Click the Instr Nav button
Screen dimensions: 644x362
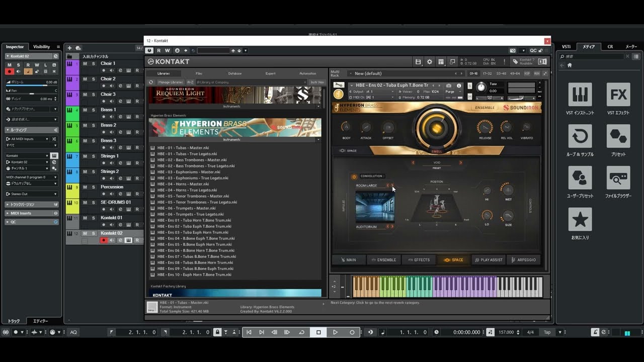tap(317, 82)
